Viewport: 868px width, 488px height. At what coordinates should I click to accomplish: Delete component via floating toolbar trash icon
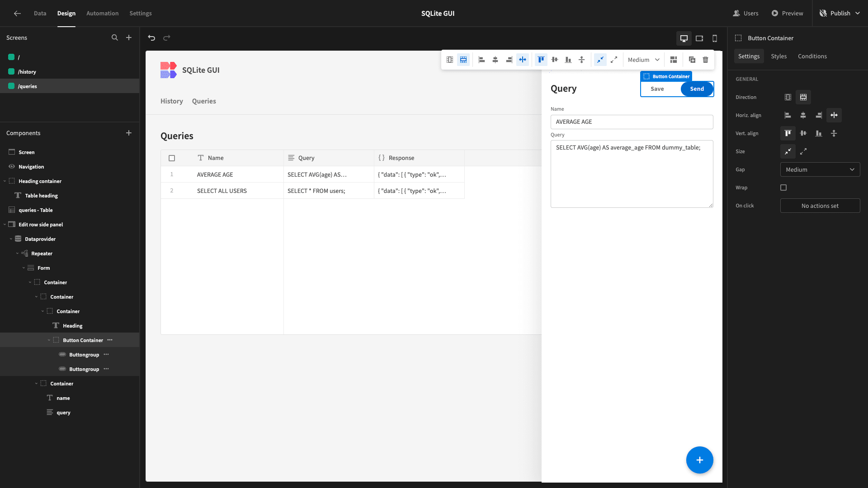point(705,60)
